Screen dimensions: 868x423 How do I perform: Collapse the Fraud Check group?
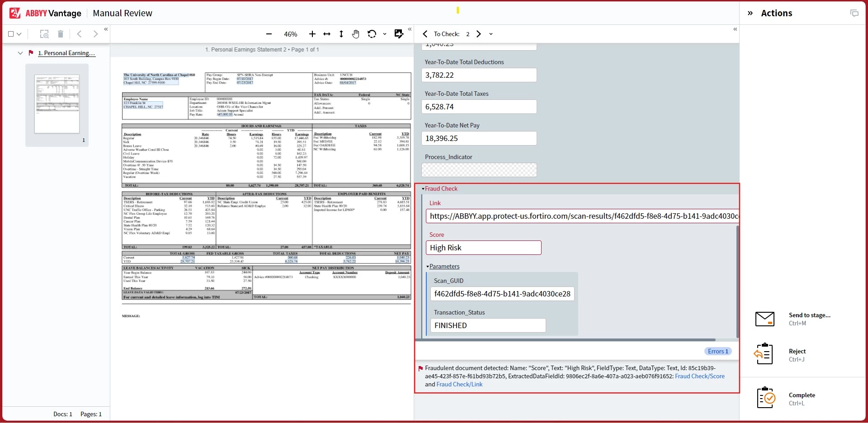423,189
